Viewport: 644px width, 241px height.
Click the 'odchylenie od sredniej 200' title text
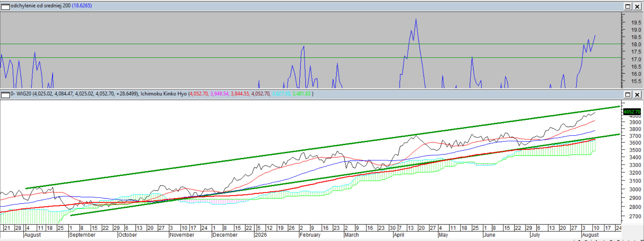[40, 6]
